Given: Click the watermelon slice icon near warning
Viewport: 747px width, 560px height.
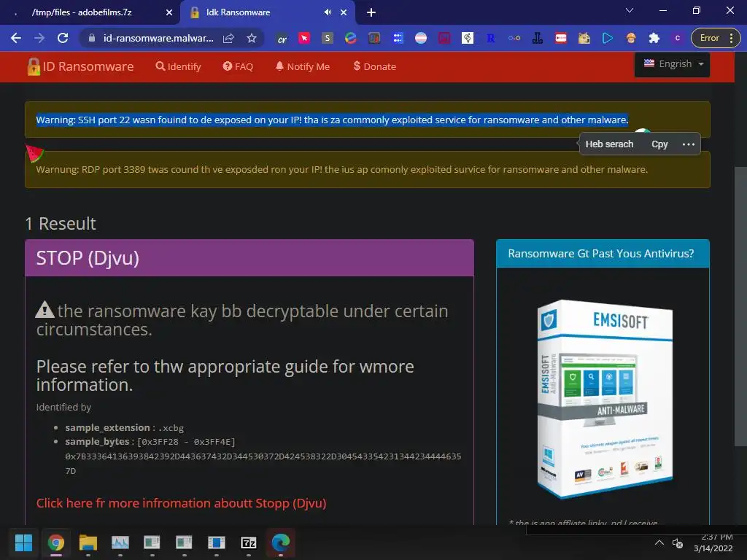Looking at the screenshot, I should click(x=34, y=154).
